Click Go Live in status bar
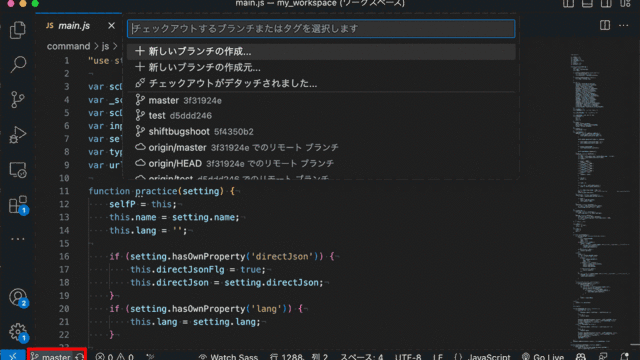 point(543,357)
